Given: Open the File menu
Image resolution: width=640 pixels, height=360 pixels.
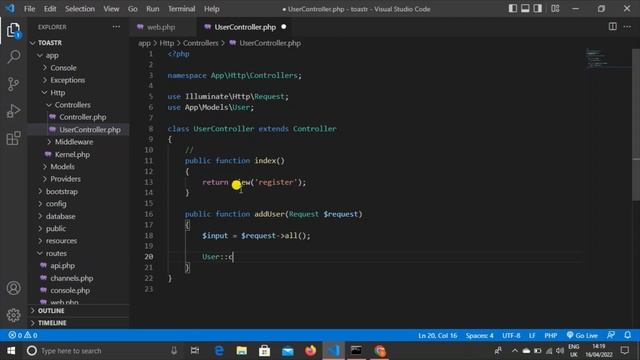Looking at the screenshot, I should pyautogui.click(x=29, y=9).
